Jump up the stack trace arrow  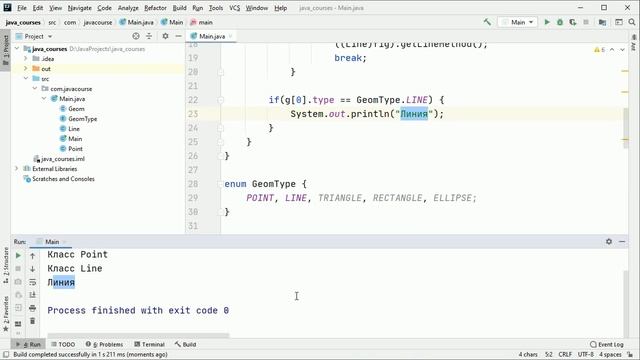pos(33,256)
